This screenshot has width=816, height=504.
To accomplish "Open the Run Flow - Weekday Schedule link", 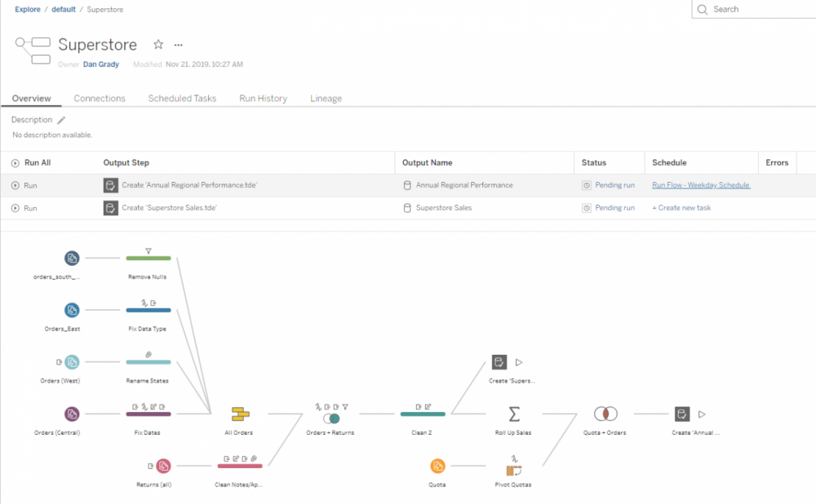I will (701, 185).
